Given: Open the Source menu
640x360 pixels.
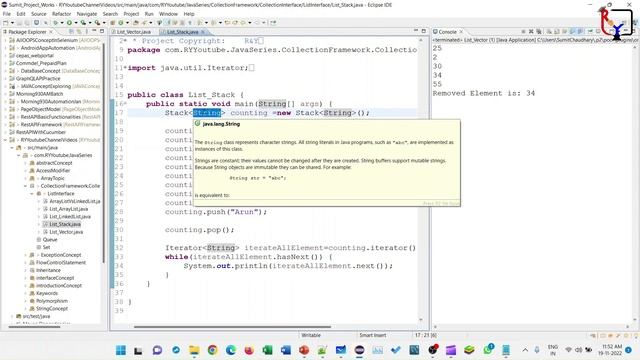Looking at the screenshot, I should (39, 14).
